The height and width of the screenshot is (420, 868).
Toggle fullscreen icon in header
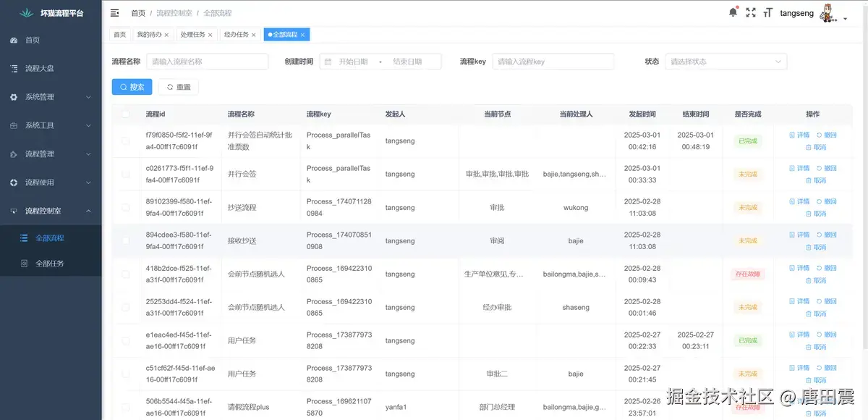(751, 13)
